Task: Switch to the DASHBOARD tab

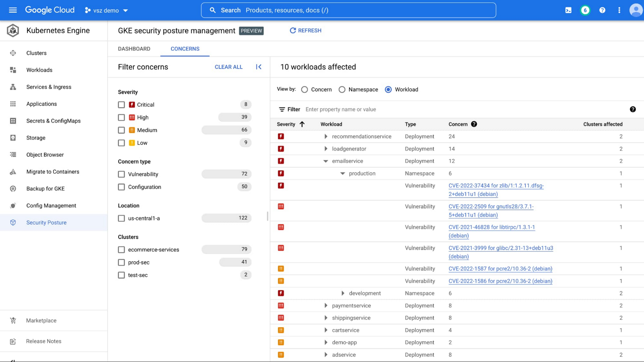Action: coord(134,49)
